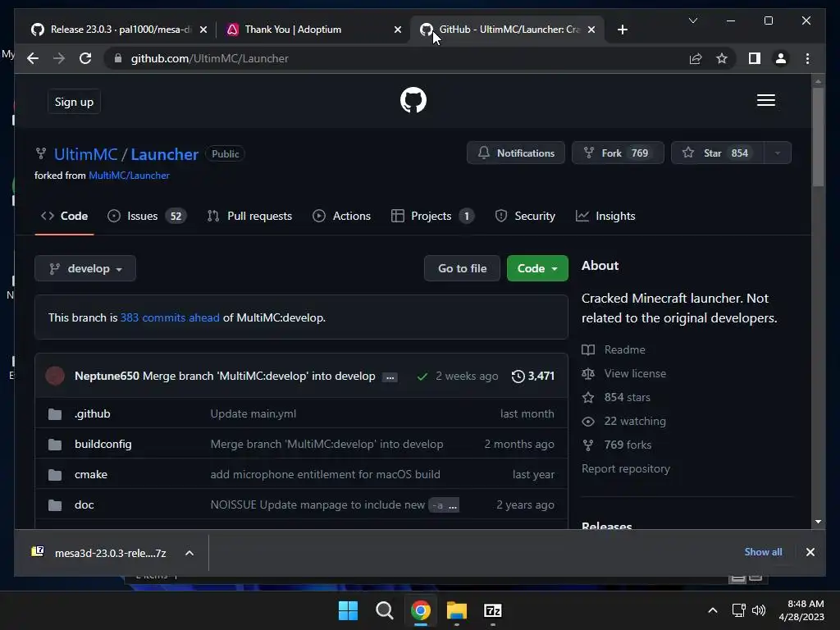Screen dimensions: 840x630
Task: Show hidden system tray icons
Action: point(713,610)
